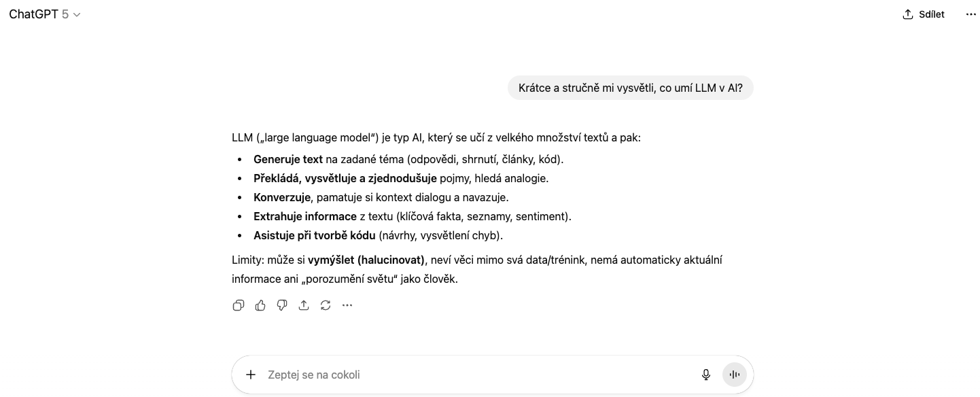This screenshot has width=980, height=397.
Task: Expand the conversation options menu top right
Action: (970, 14)
